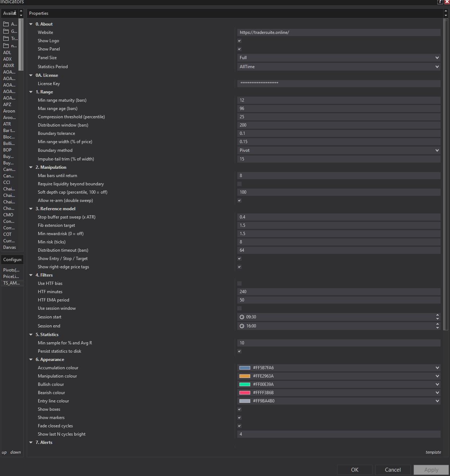The image size is (450, 476).
Task: Click the help question mark icon
Action: [x=440, y=2]
